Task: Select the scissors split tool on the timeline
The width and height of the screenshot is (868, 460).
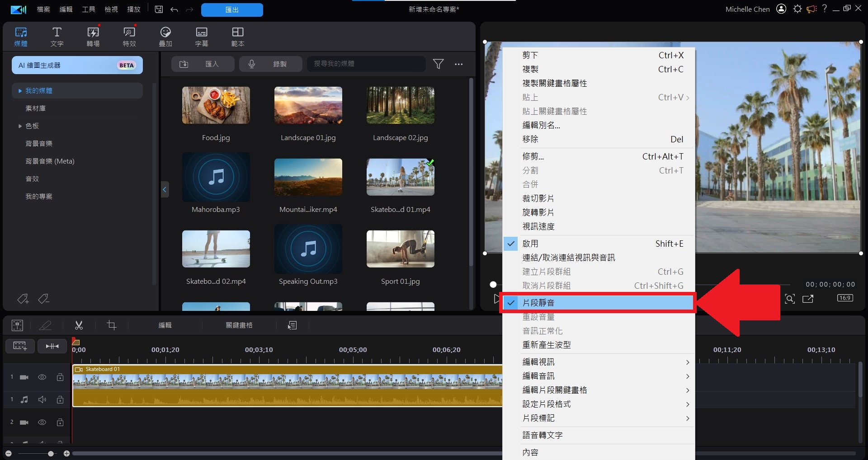Action: click(79, 325)
